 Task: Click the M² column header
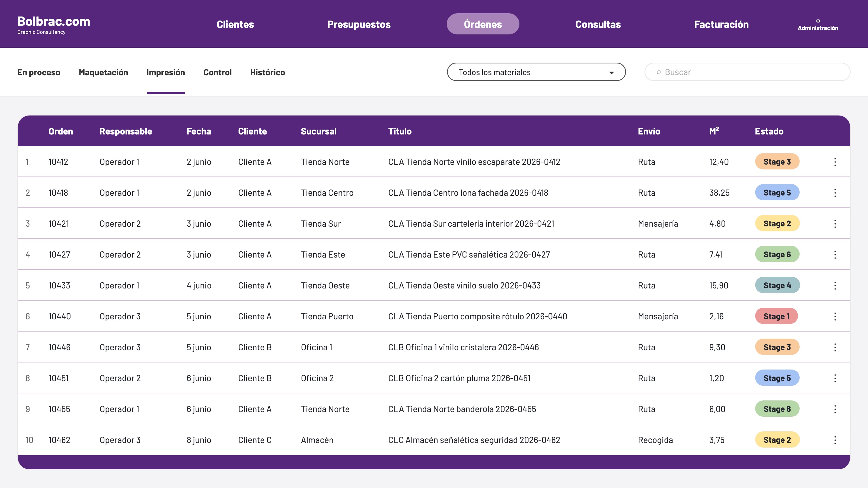[714, 131]
